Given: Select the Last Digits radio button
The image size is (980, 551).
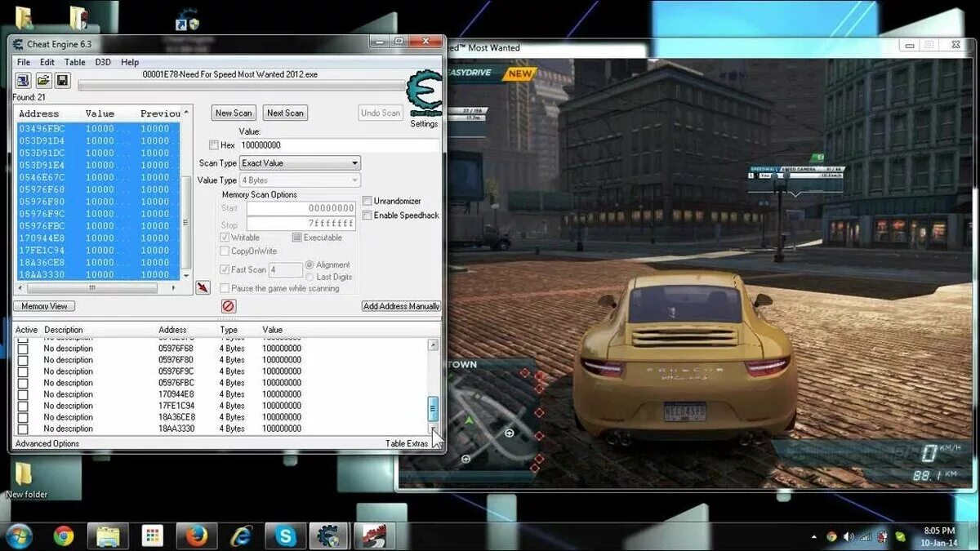Looking at the screenshot, I should click(310, 277).
